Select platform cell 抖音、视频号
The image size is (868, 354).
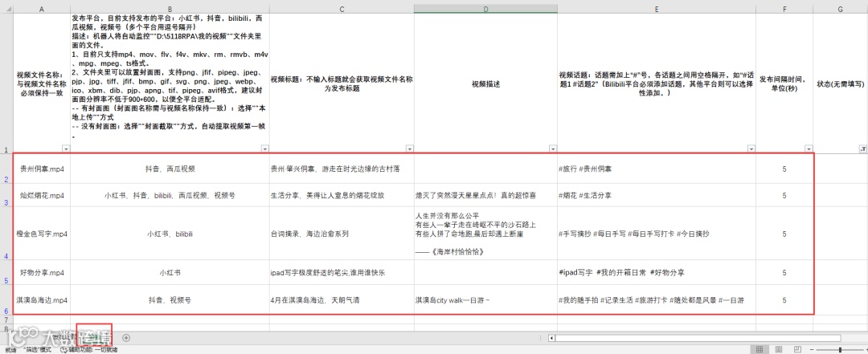click(x=170, y=299)
